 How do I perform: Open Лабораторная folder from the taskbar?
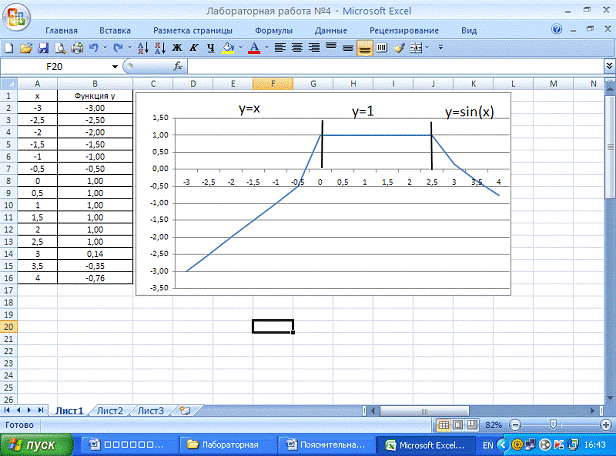[x=228, y=444]
